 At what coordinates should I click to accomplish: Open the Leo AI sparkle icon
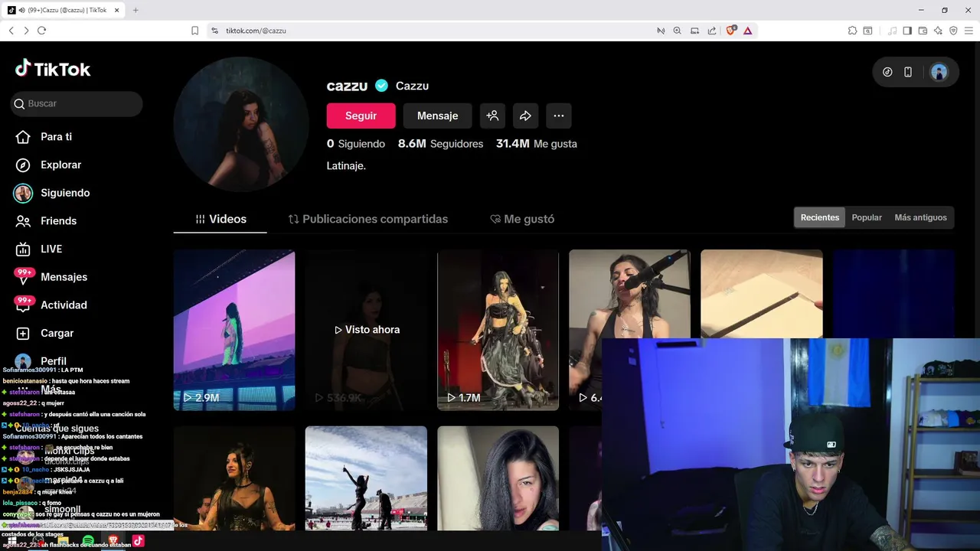(x=938, y=31)
